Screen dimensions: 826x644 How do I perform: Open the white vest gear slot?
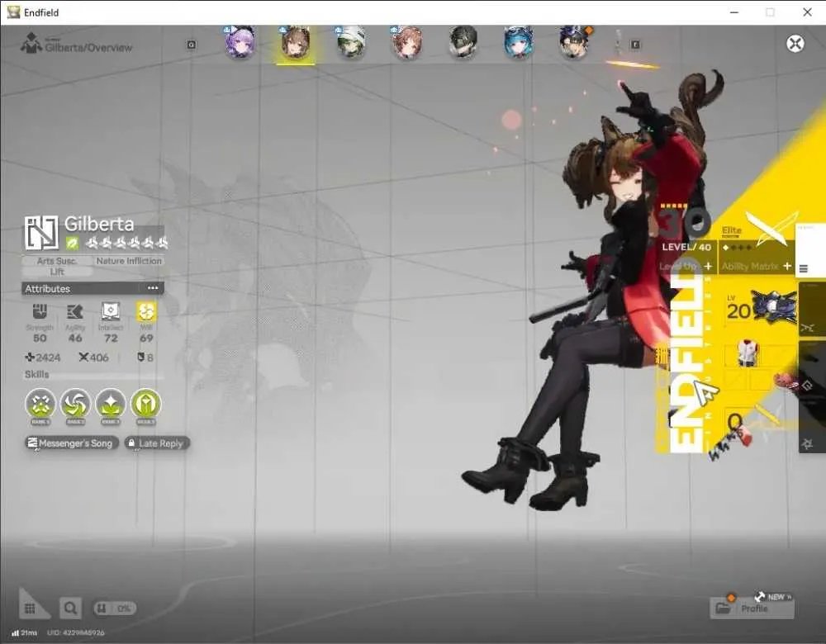pyautogui.click(x=747, y=353)
